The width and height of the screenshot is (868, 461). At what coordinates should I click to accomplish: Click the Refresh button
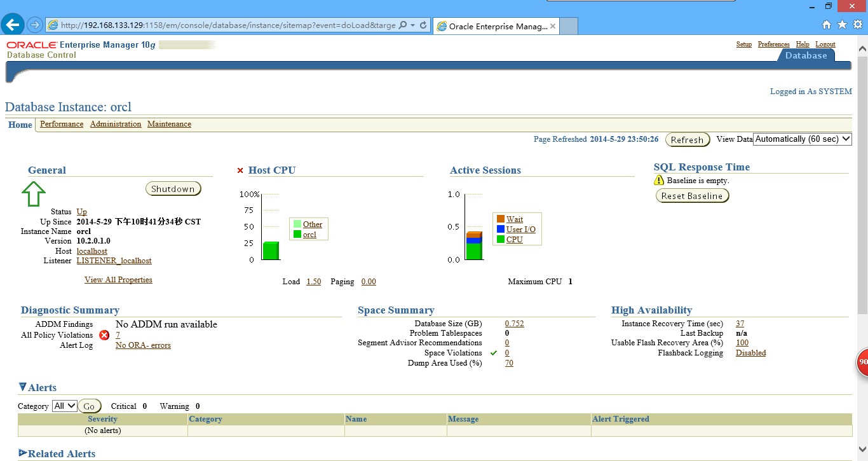pos(687,140)
